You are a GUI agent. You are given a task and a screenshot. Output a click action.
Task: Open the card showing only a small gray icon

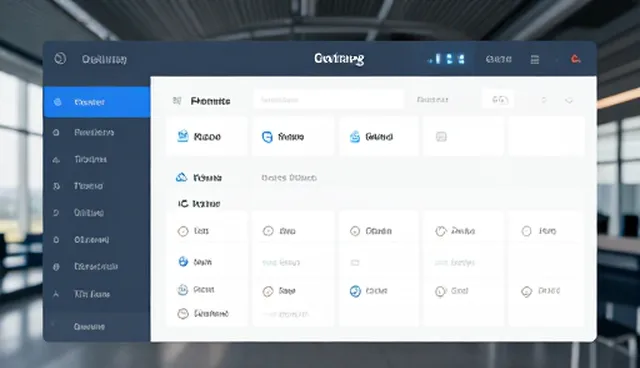pos(463,136)
